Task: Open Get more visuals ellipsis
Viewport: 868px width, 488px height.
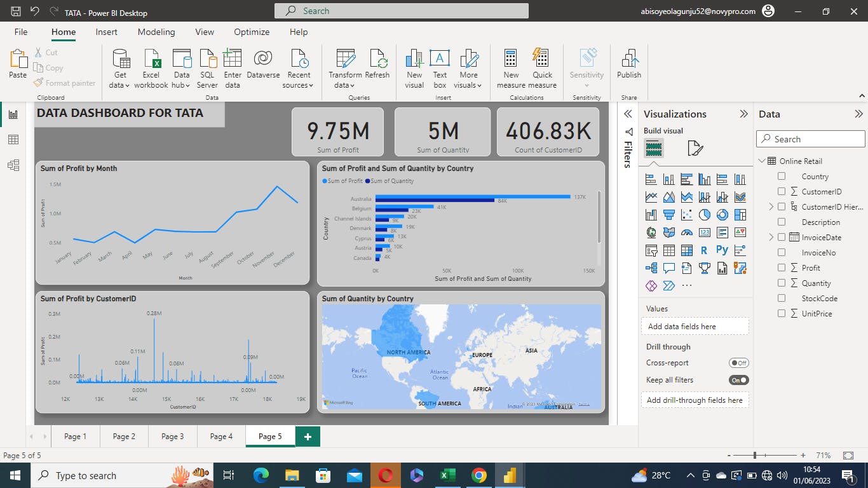Action: tap(686, 286)
